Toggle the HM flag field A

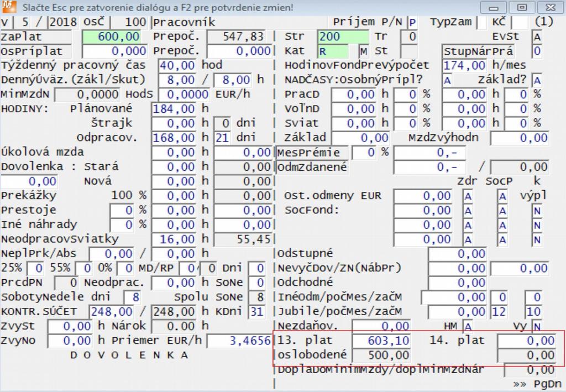tap(468, 326)
